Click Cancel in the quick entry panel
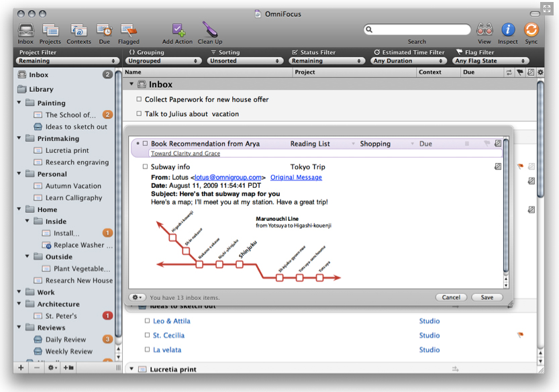Image resolution: width=559 pixels, height=392 pixels. coord(452,297)
